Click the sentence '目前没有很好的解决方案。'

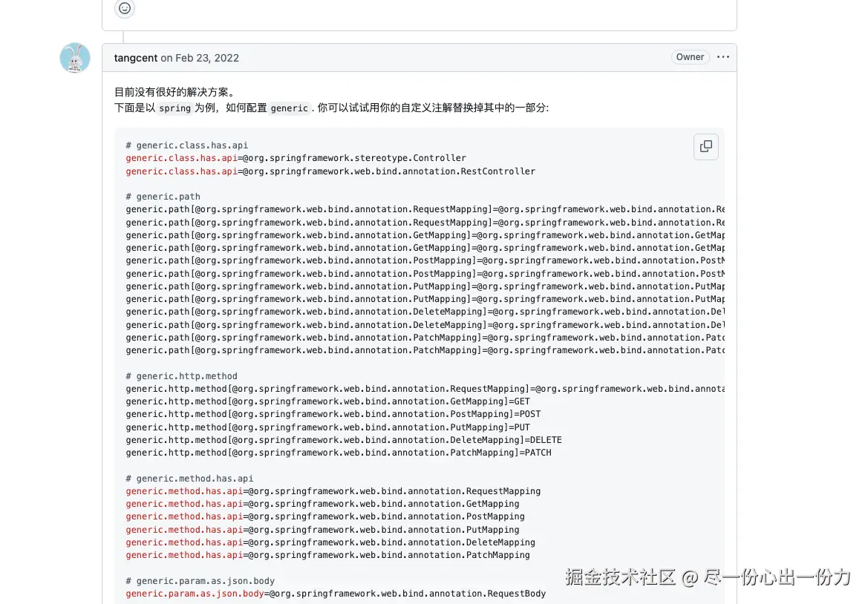(x=176, y=92)
